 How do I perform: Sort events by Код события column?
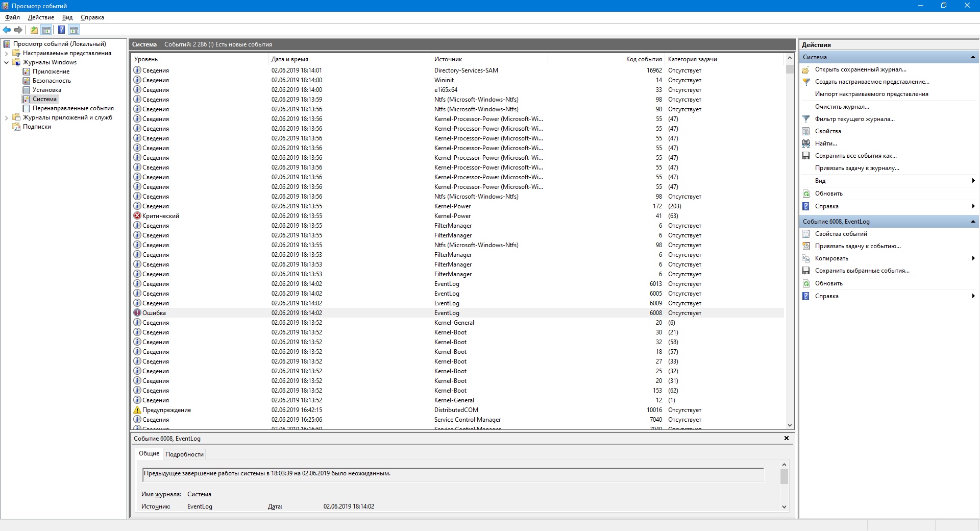606,59
